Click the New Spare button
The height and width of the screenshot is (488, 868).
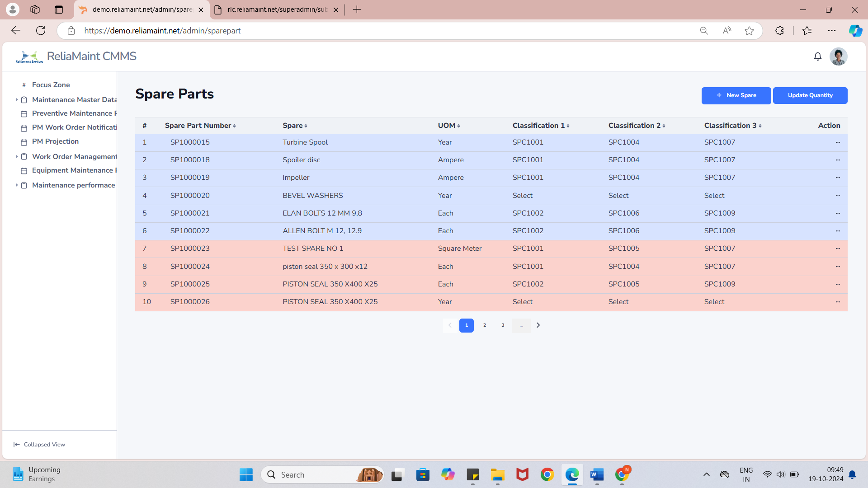pos(736,95)
